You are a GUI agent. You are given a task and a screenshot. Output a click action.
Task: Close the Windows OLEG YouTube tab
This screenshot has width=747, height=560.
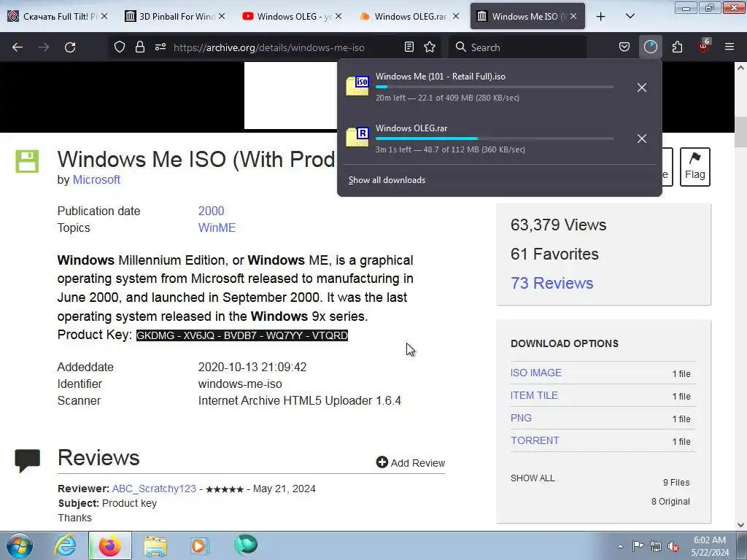coord(338,17)
